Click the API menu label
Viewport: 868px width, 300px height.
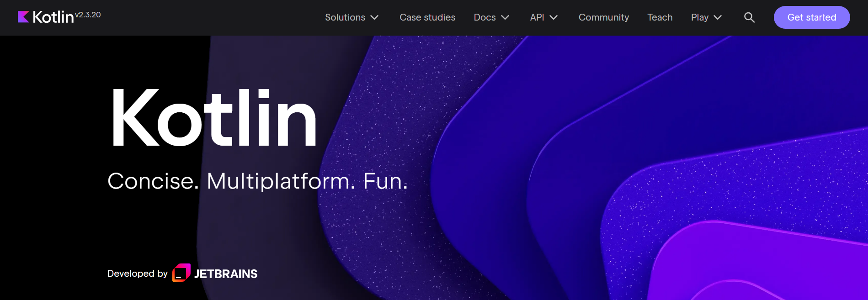[537, 17]
